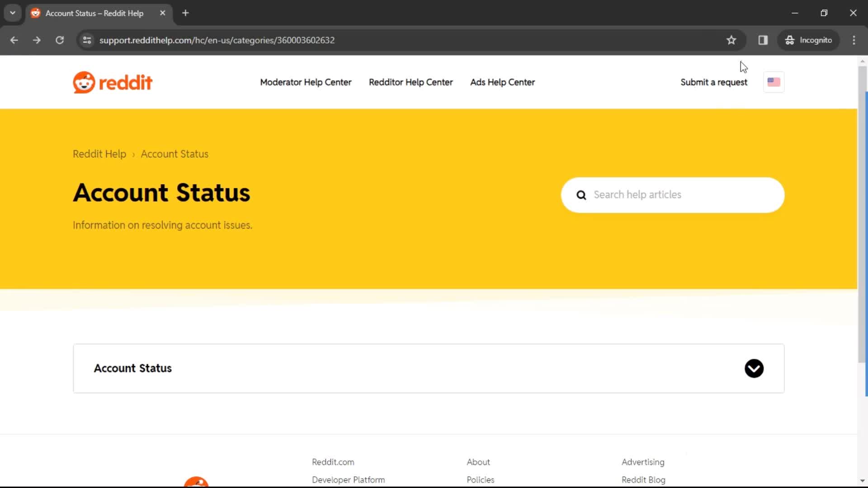The image size is (868, 488).
Task: Open Redditor Help Center menu item
Action: 410,82
